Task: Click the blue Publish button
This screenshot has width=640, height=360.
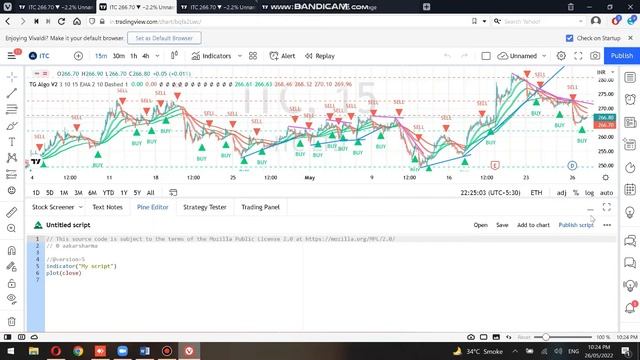Action: coord(622,56)
